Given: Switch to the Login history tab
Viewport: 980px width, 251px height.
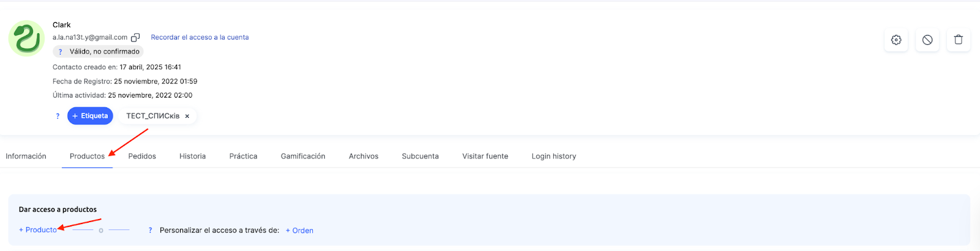Looking at the screenshot, I should pos(554,156).
